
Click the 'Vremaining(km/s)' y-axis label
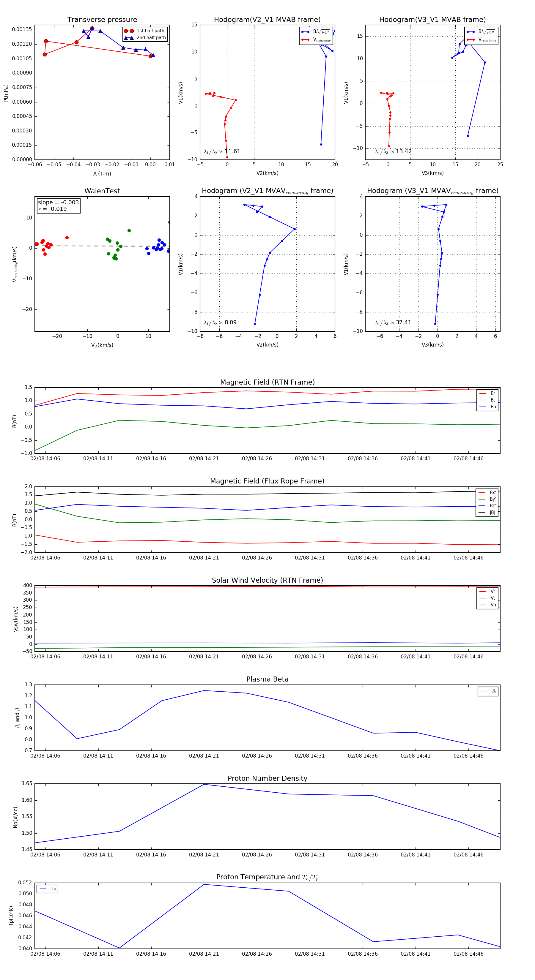(x=15, y=264)
